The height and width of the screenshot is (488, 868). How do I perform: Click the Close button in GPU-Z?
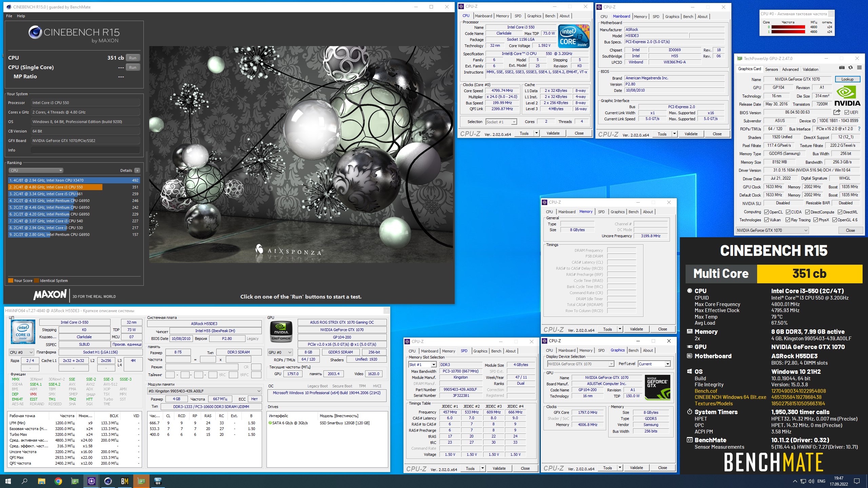pos(850,230)
